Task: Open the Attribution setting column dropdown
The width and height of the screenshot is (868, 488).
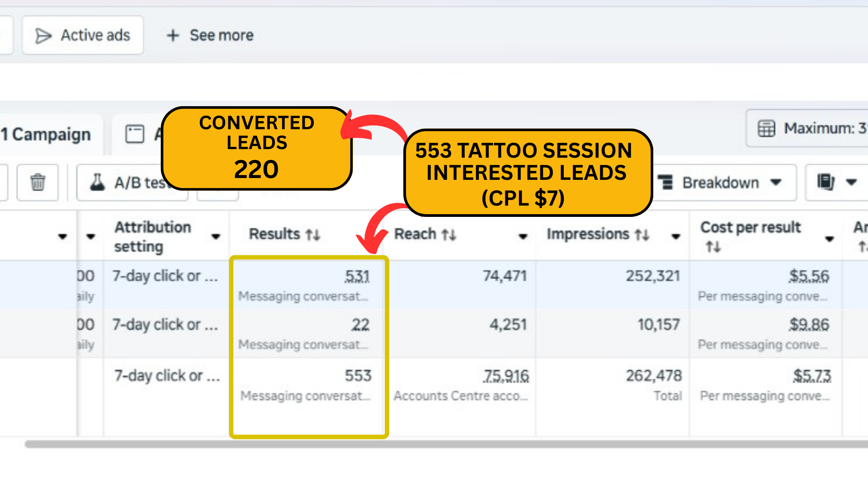Action: point(216,236)
